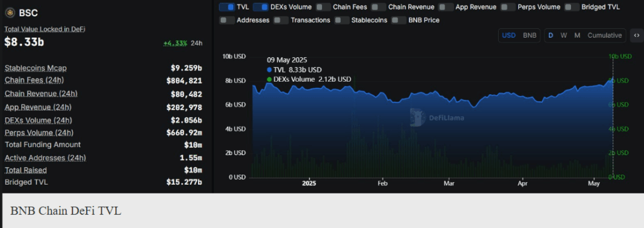Click the Bridged TVL stat label
Screen dimensions: 644x228
click(26, 182)
